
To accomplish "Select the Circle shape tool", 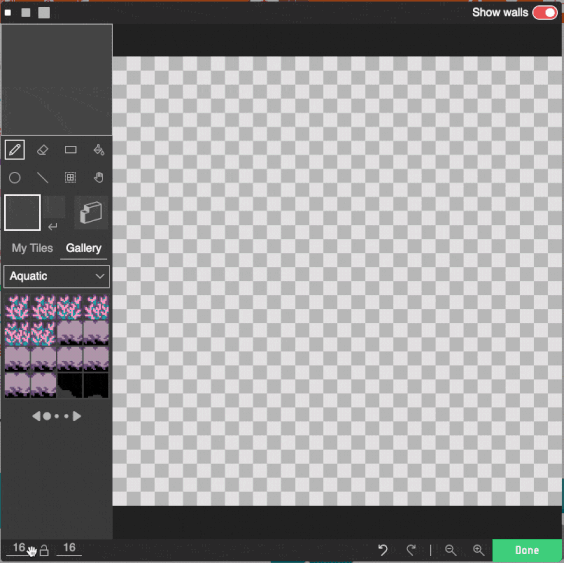I will tap(15, 177).
